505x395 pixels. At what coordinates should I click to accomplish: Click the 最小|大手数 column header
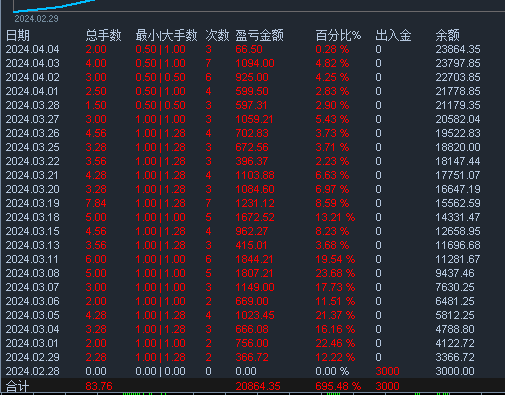pos(166,35)
